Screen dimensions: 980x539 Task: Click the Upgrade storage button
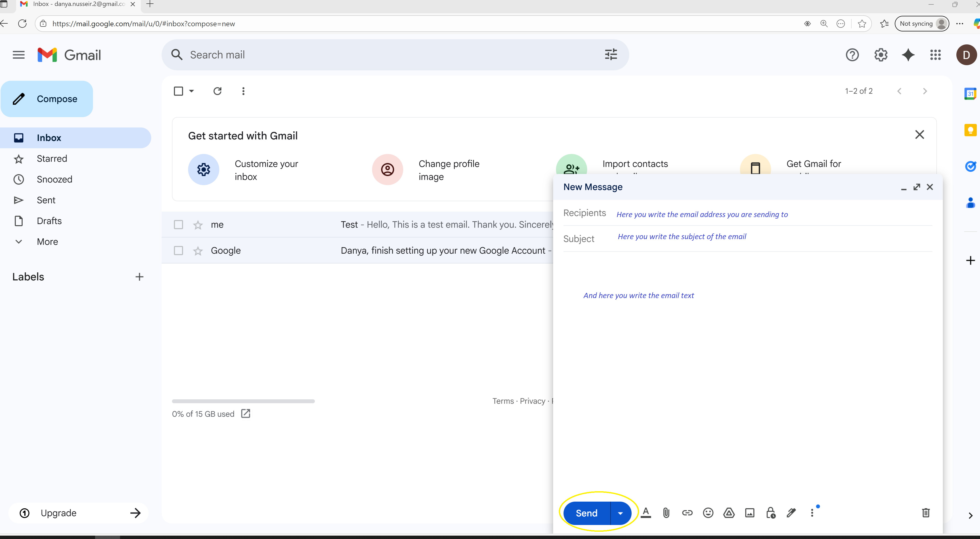78,513
